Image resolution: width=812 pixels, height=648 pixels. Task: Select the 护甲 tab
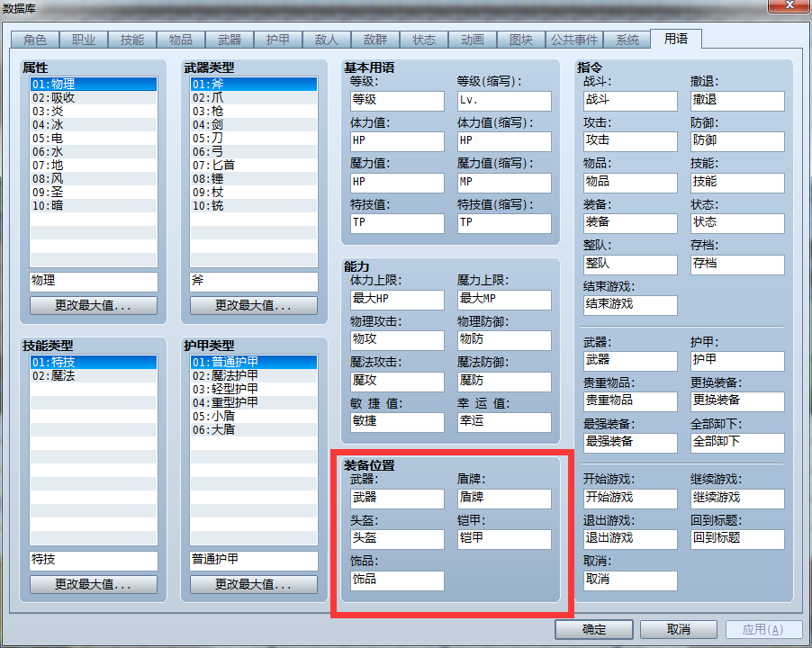278,40
